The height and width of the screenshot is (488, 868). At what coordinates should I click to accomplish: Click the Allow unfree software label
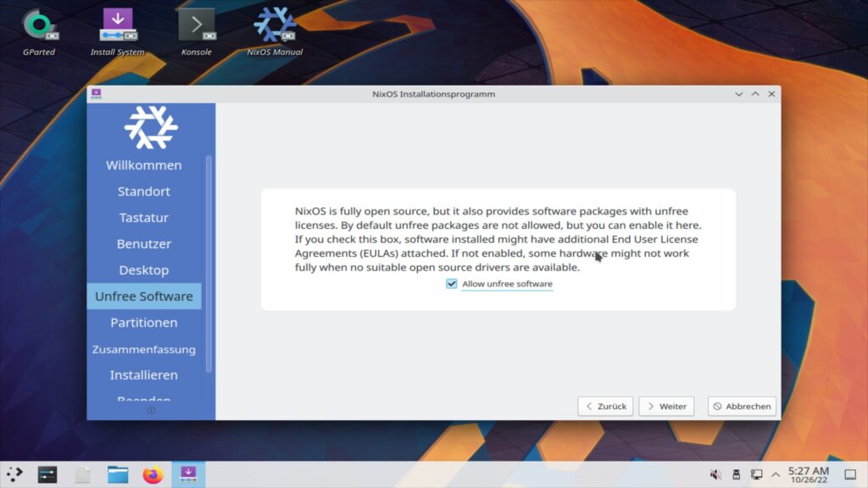(507, 283)
